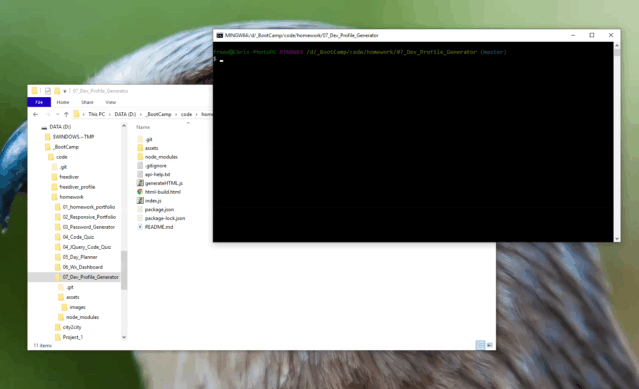Click nav pane scrollbar up arrow
639x389 pixels.
point(124,126)
